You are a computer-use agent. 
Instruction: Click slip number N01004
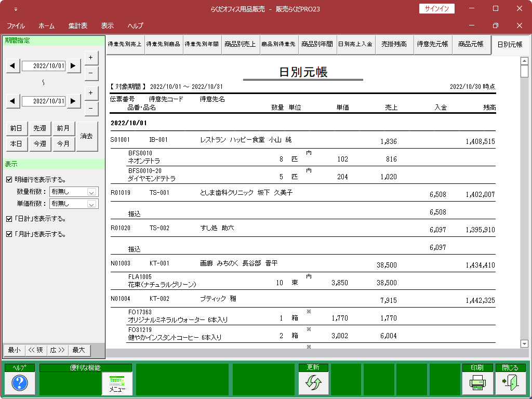pos(121,299)
